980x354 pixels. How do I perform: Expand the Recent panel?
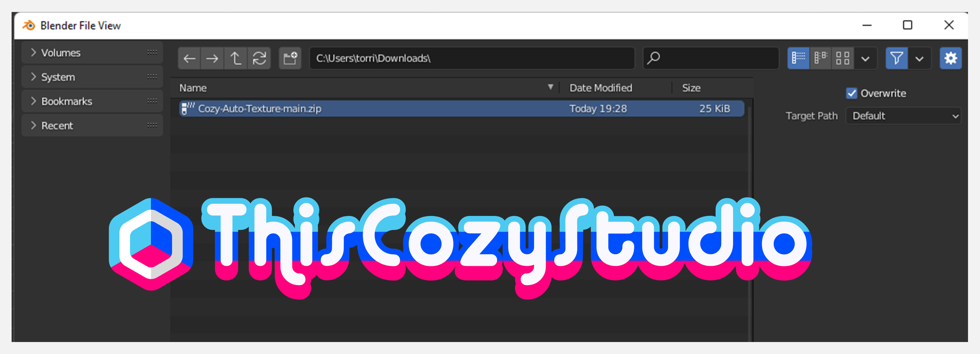pyautogui.click(x=92, y=126)
